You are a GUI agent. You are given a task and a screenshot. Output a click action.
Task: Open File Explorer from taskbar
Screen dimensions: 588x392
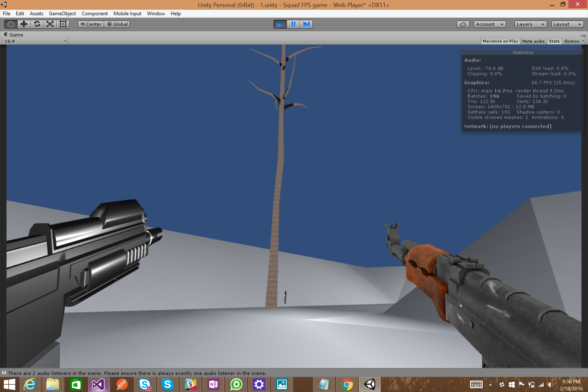coord(53,385)
